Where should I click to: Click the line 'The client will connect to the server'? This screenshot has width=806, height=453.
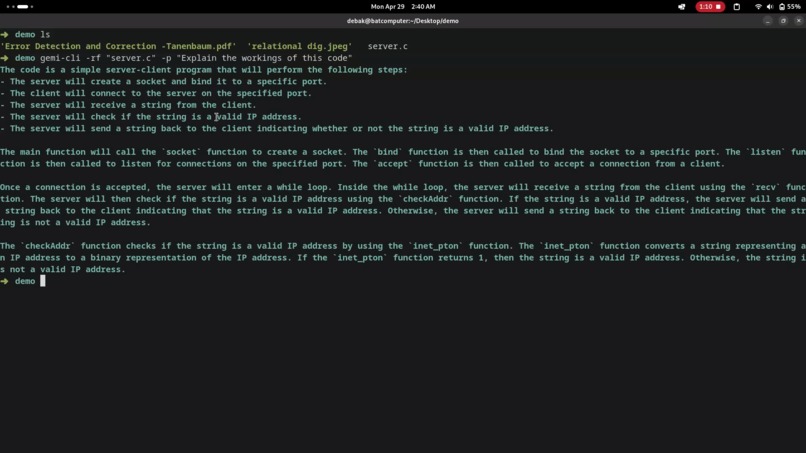tap(156, 94)
